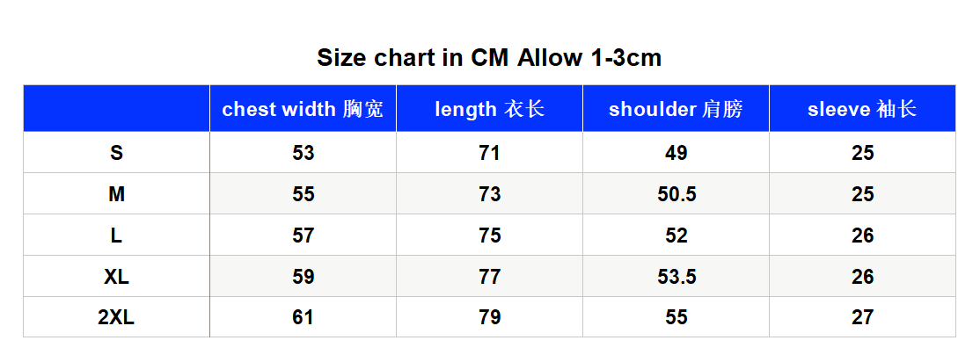Image resolution: width=980 pixels, height=355 pixels.
Task: Select length value 79
Action: (x=489, y=317)
